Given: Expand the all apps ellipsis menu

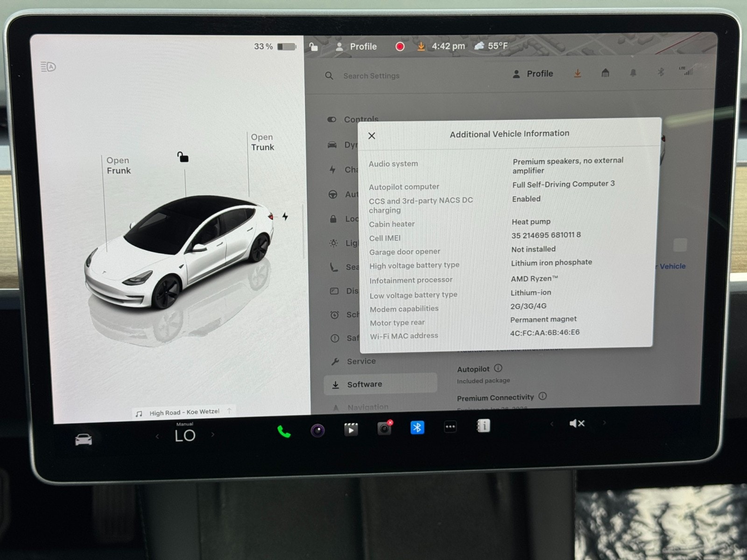Looking at the screenshot, I should [x=450, y=427].
